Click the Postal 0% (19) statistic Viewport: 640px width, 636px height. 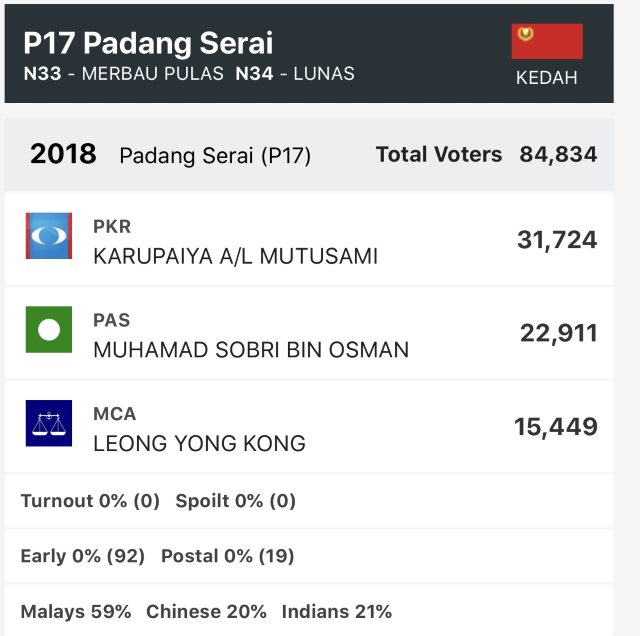[228, 556]
